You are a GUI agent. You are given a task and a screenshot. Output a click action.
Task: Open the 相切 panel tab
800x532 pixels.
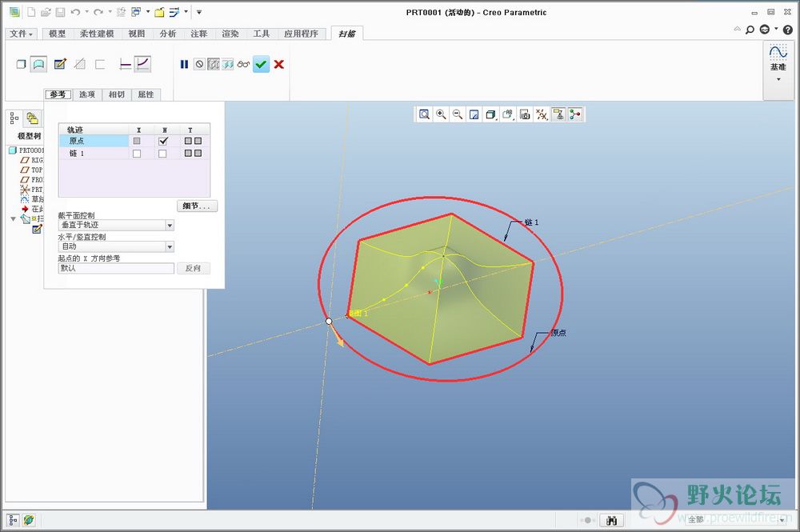(x=116, y=94)
